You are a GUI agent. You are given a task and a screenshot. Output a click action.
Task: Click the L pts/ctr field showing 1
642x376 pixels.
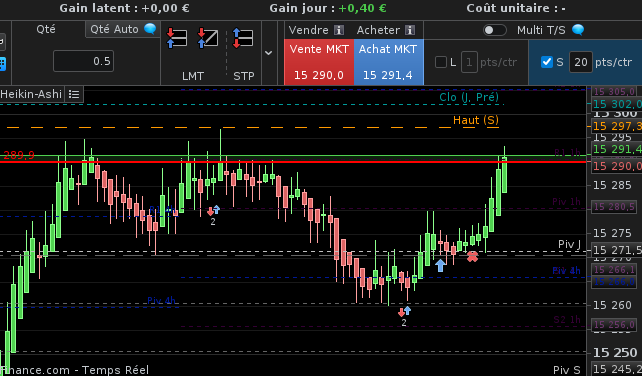469,62
